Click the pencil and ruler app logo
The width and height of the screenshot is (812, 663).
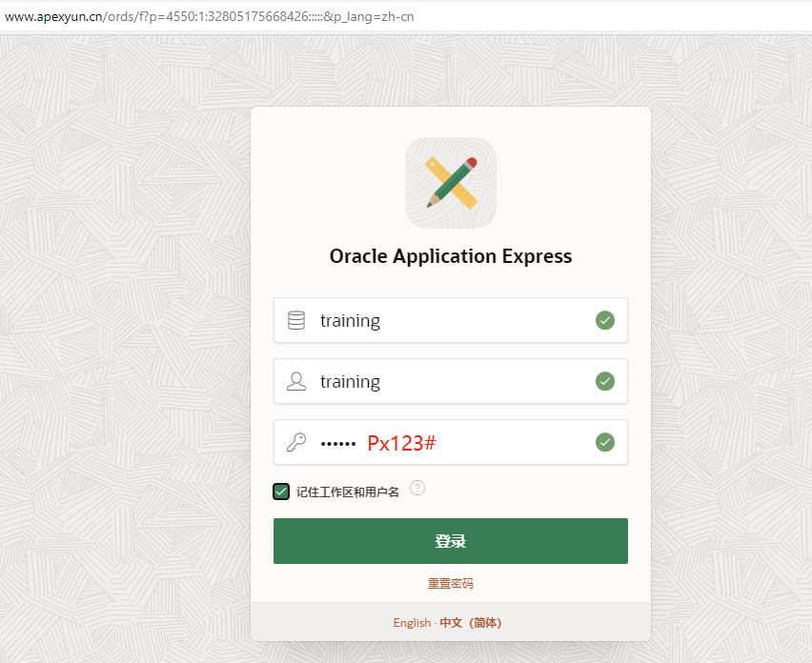[451, 183]
